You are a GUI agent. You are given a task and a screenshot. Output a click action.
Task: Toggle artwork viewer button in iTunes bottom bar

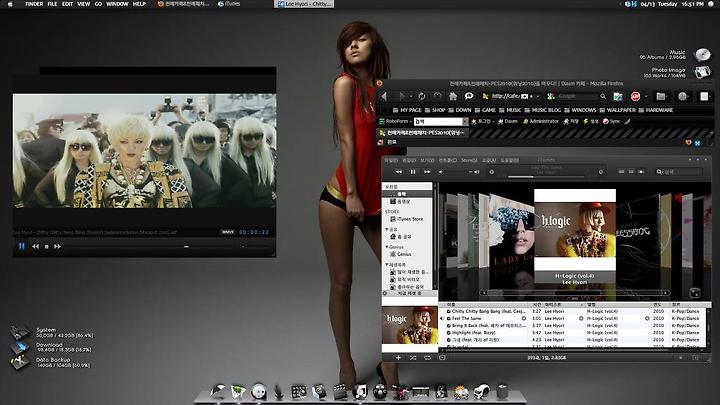[442, 357]
